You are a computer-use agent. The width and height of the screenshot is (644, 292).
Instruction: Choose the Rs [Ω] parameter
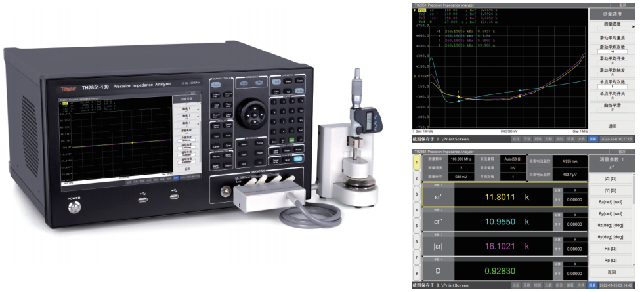coord(610,249)
